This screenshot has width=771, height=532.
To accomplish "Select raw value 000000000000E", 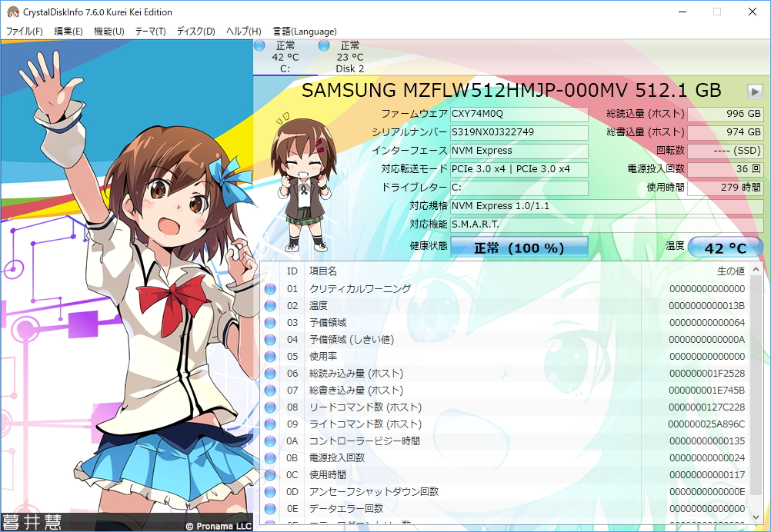I will tap(706, 492).
